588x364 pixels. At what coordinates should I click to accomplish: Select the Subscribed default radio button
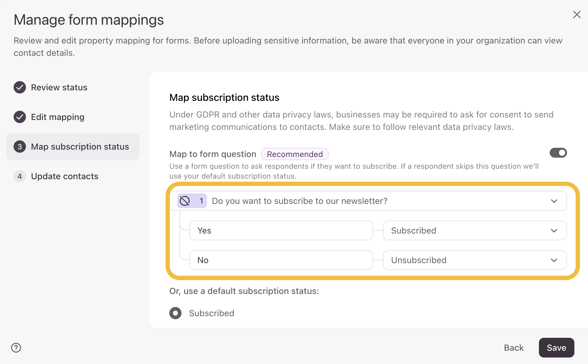coord(175,313)
